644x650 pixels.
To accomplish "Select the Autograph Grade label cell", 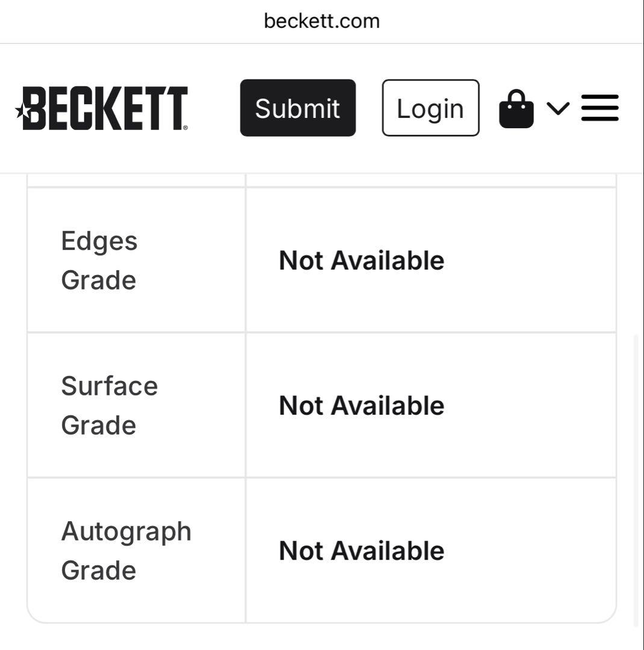I will 136,550.
